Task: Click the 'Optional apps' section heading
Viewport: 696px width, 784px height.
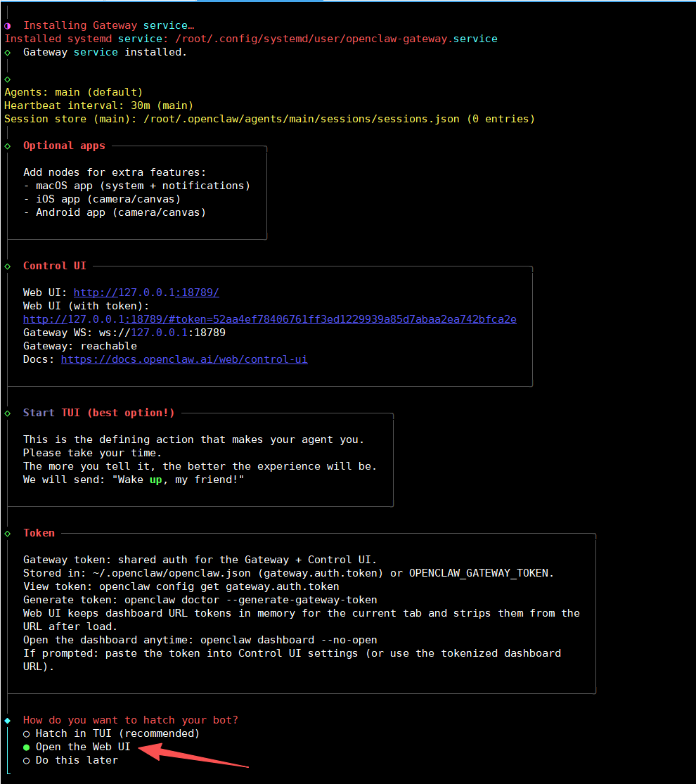Action: pos(64,146)
